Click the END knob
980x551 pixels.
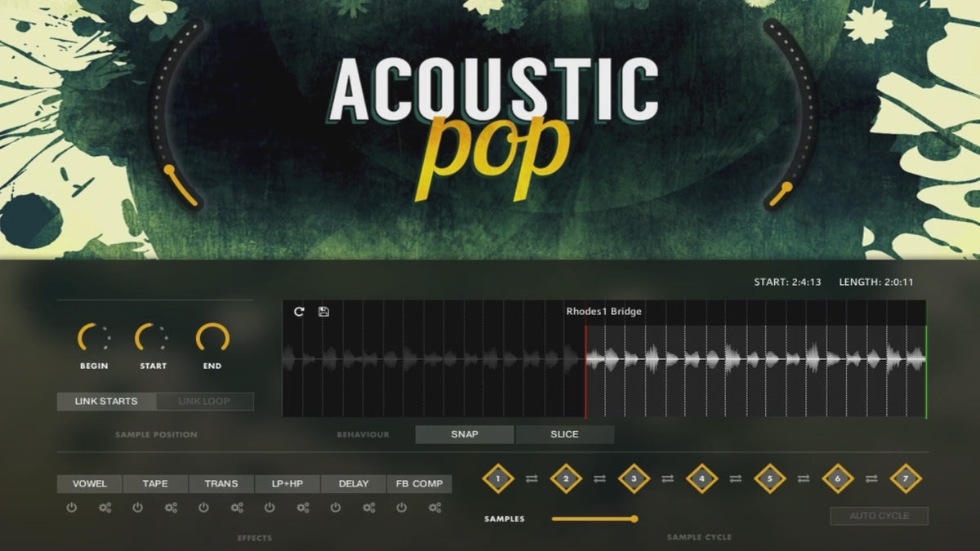pos(212,338)
